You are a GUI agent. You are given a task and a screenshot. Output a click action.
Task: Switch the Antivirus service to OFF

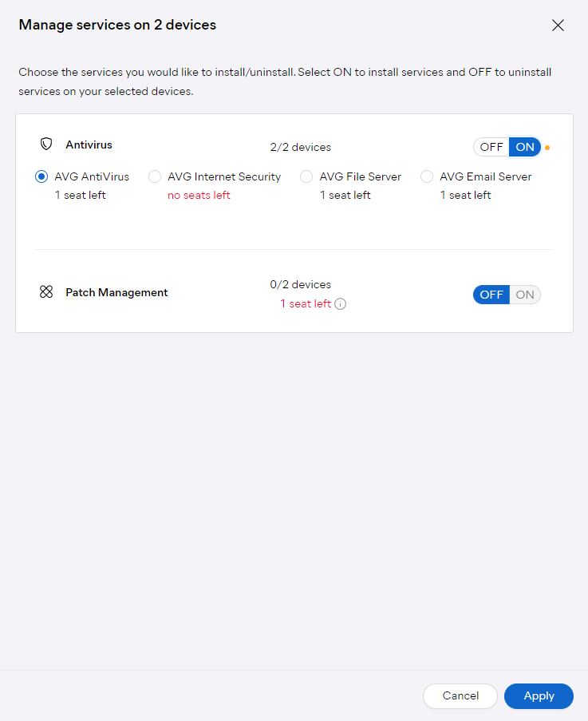(491, 147)
